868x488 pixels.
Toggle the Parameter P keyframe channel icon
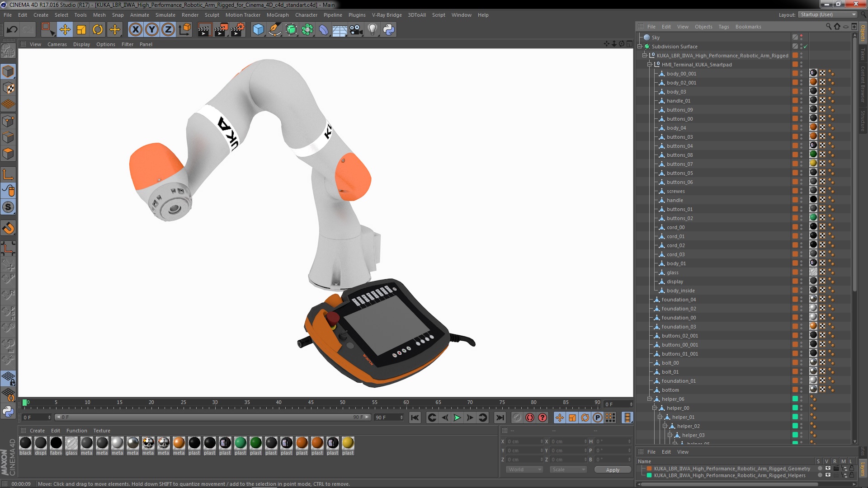tap(598, 418)
